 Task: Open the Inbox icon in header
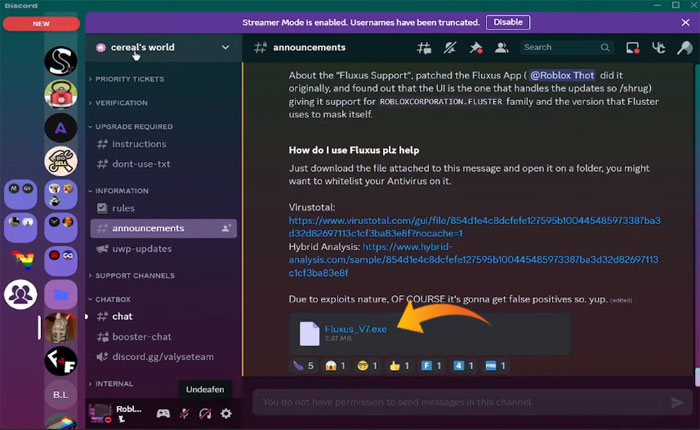pyautogui.click(x=632, y=47)
